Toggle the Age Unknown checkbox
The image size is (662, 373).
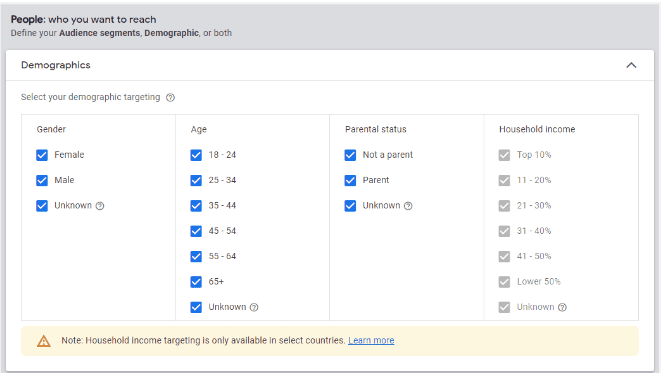tap(196, 307)
